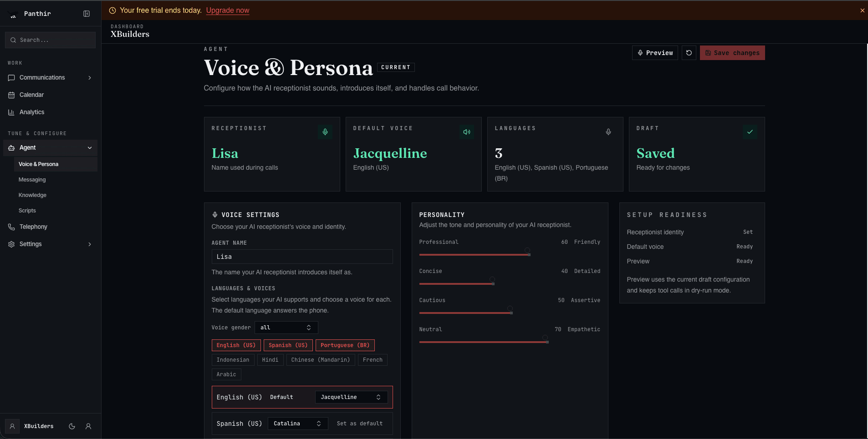Expand the Communications chevron
The height and width of the screenshot is (439, 868).
tap(90, 78)
